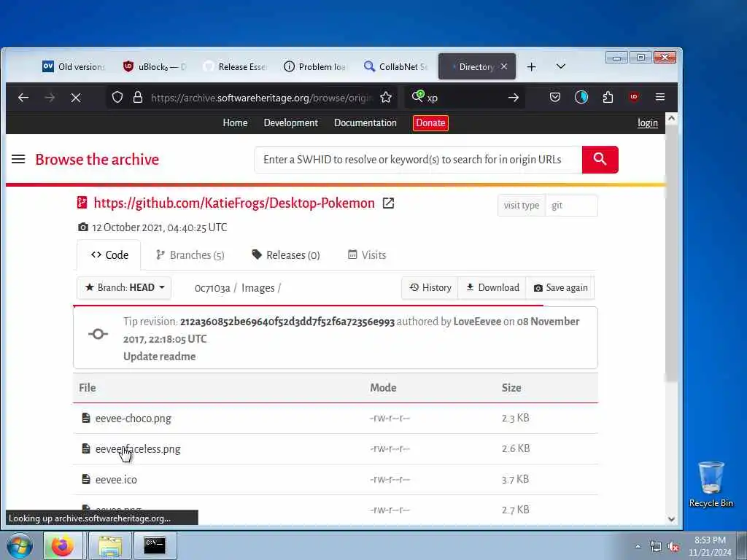
Task: Click external link icon next to origin URL
Action: pyautogui.click(x=388, y=203)
